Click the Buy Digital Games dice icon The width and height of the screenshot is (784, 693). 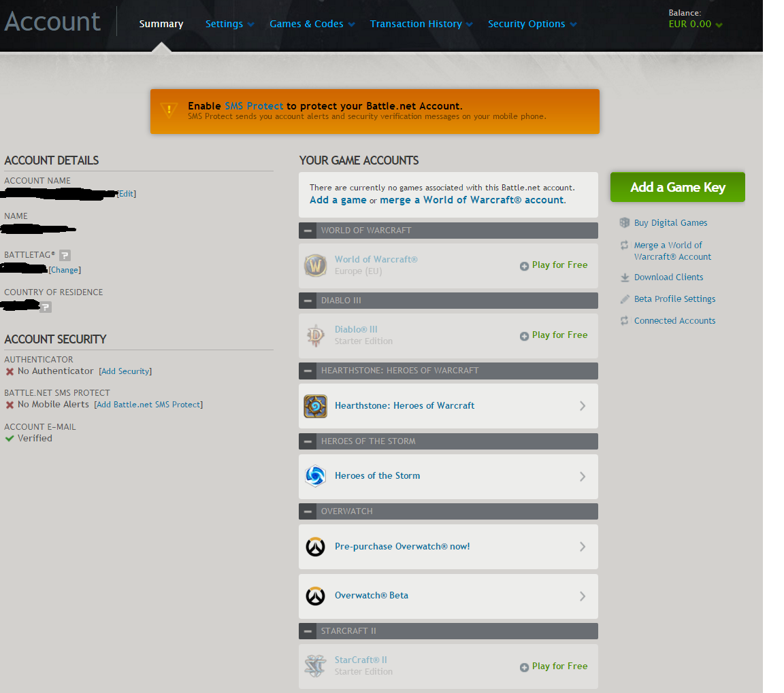(x=625, y=223)
